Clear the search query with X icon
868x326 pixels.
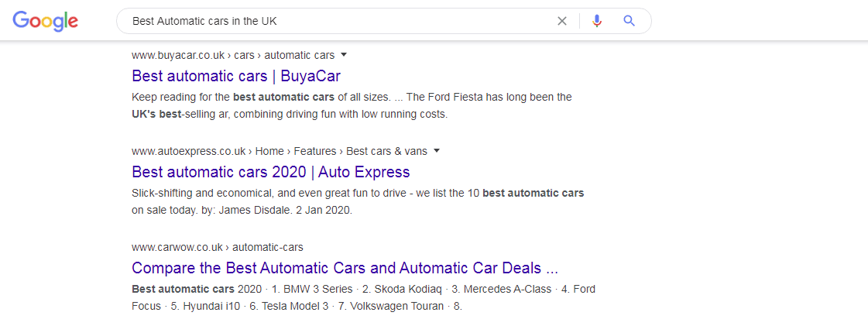(x=562, y=21)
